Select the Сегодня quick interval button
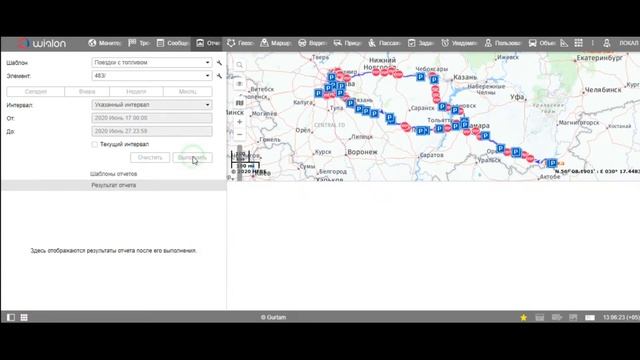 [36, 91]
